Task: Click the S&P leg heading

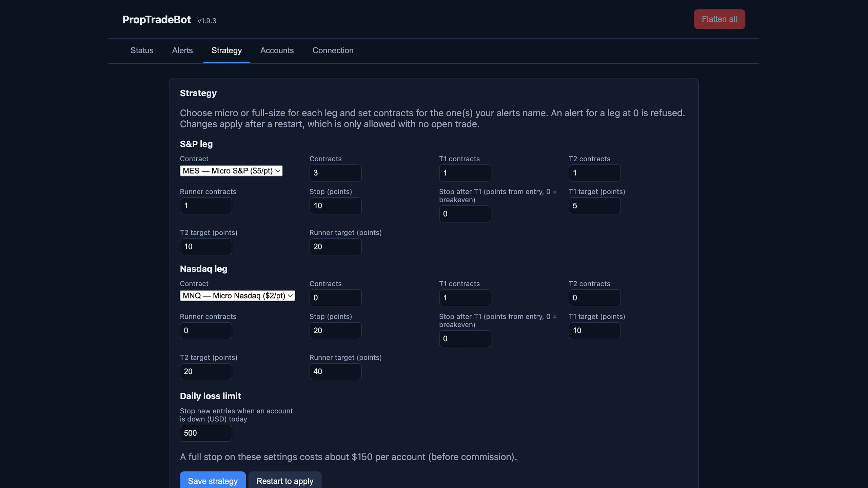Action: pyautogui.click(x=196, y=144)
